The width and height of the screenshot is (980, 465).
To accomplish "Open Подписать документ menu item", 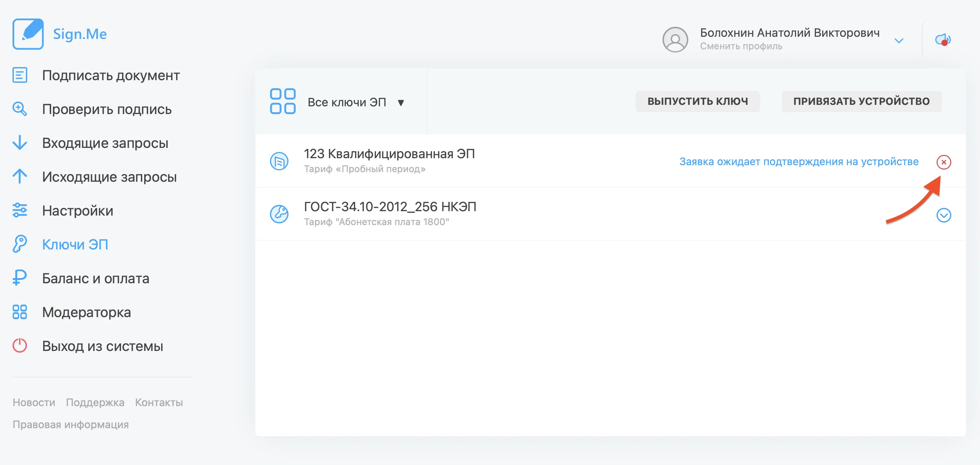I will click(x=111, y=75).
